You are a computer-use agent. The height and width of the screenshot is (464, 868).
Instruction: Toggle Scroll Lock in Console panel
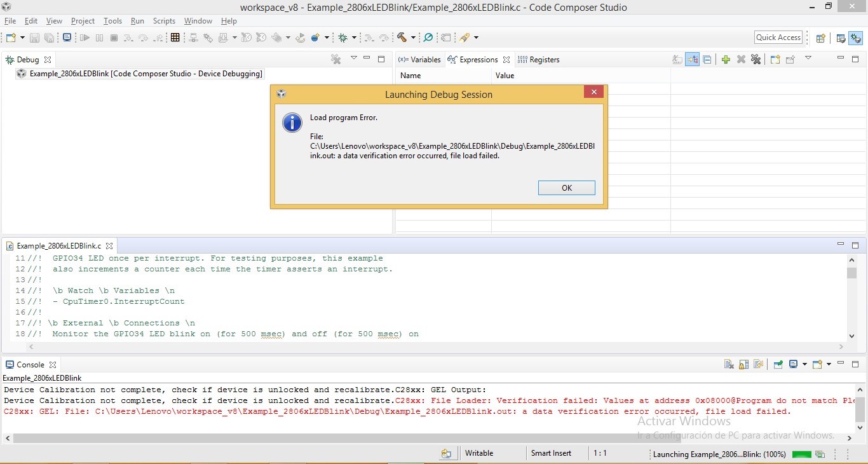(x=743, y=364)
